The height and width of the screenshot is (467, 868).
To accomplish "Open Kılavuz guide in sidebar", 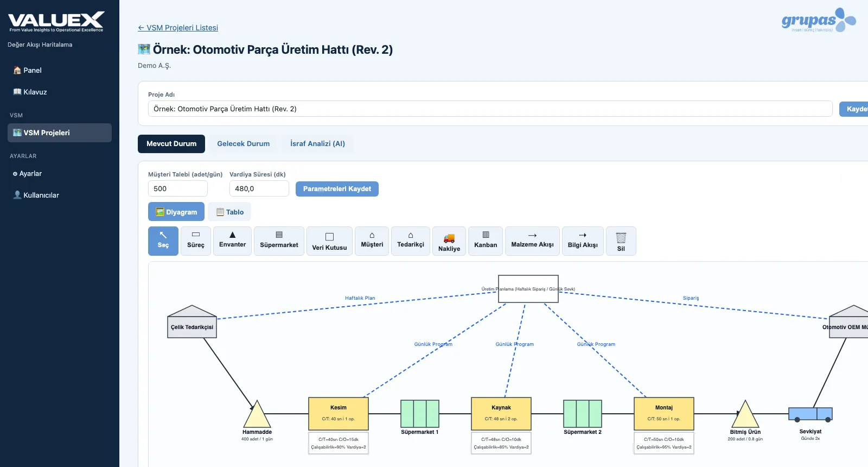I will click(60, 92).
